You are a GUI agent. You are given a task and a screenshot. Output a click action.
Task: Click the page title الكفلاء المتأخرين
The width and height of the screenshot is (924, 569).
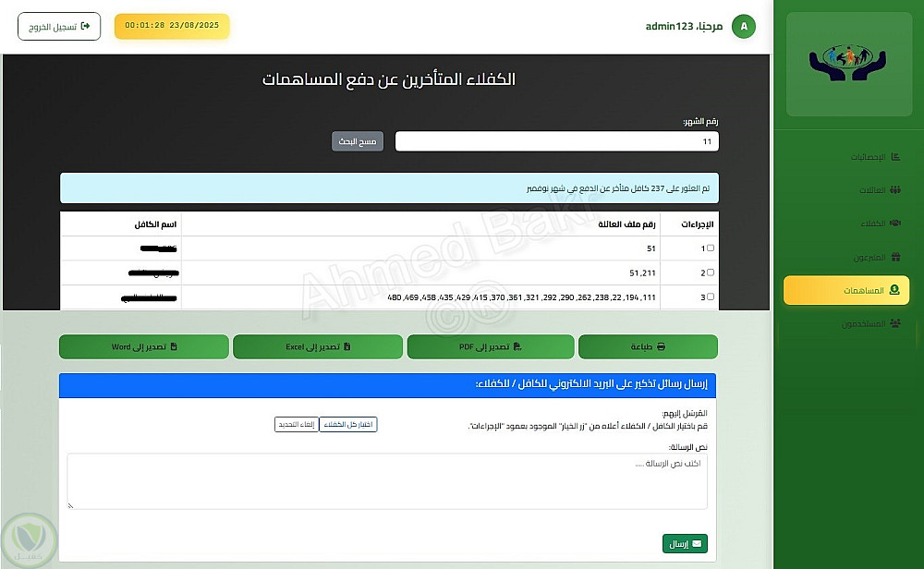389,79
